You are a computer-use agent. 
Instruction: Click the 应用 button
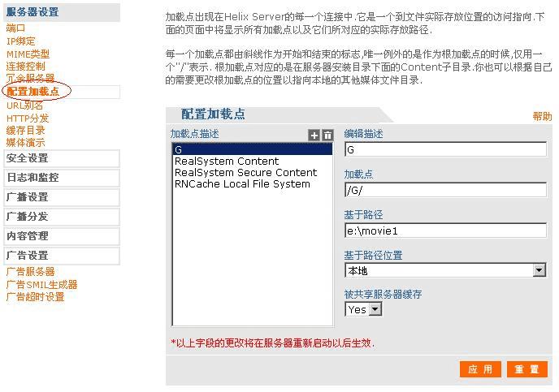tap(480, 369)
